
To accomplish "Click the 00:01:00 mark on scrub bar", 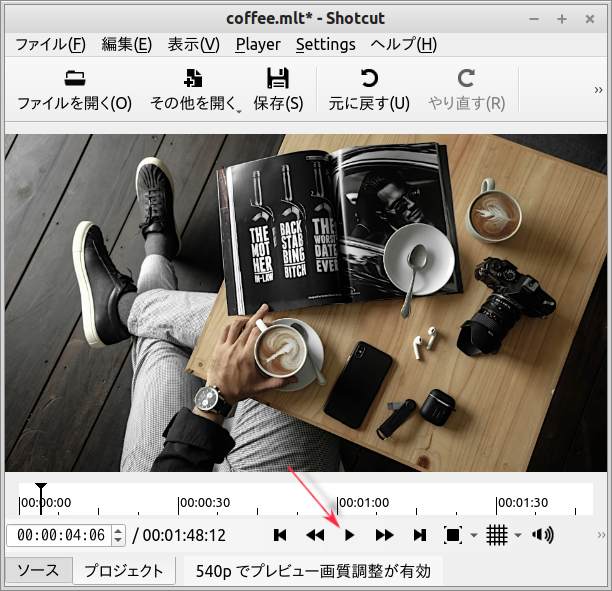I will 338,500.
